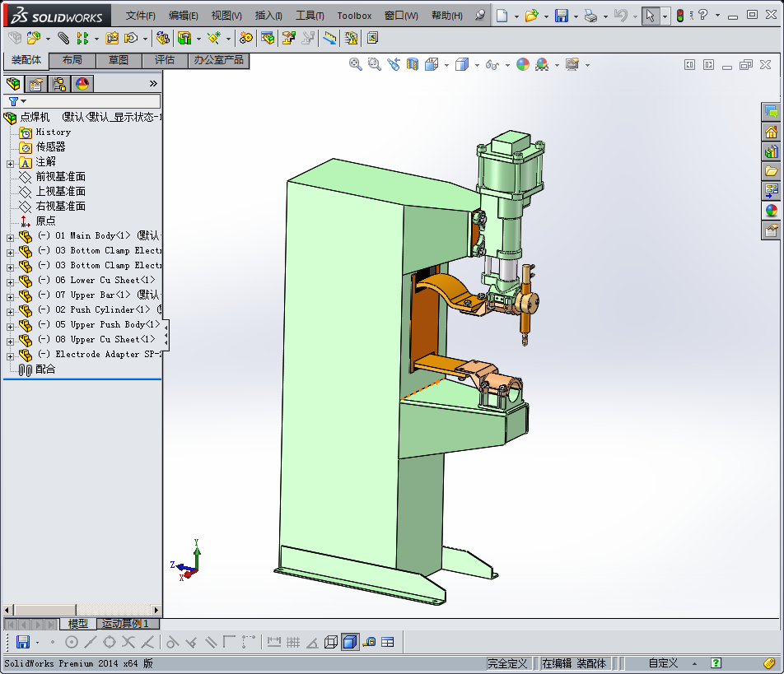Open the FeatureManager design tree tab icon
784x674 pixels.
click(x=13, y=83)
